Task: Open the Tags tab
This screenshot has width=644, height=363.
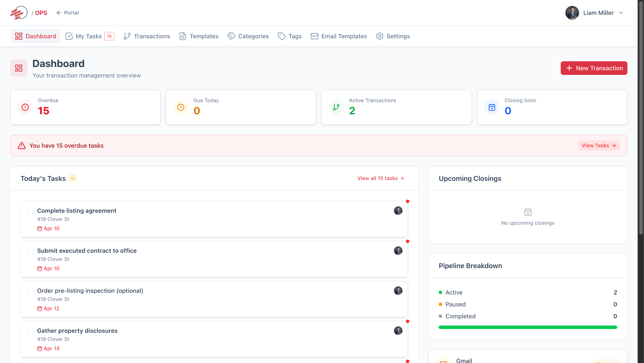Action: click(x=290, y=36)
